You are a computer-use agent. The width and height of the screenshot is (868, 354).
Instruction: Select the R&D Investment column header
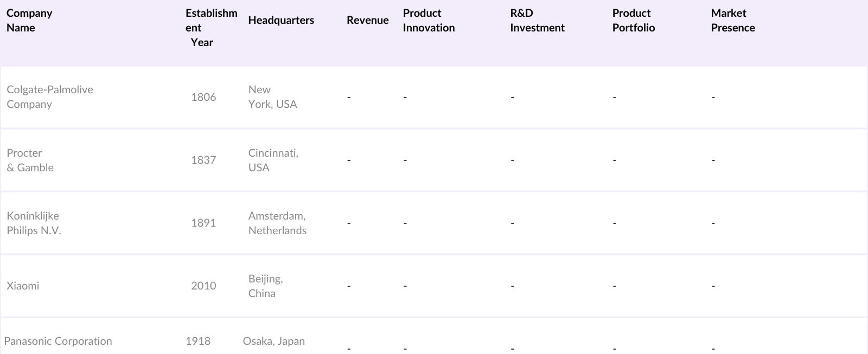(537, 21)
